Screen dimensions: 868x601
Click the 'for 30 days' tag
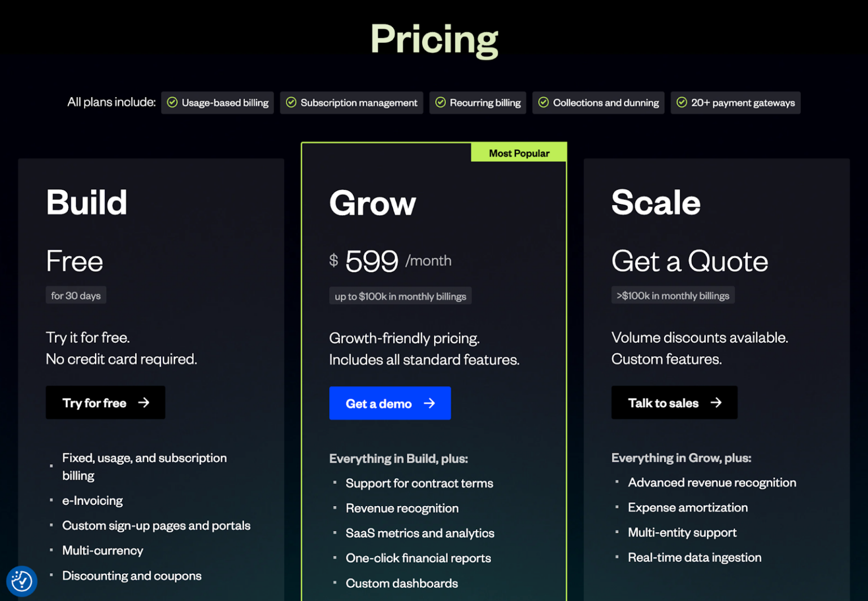point(76,295)
